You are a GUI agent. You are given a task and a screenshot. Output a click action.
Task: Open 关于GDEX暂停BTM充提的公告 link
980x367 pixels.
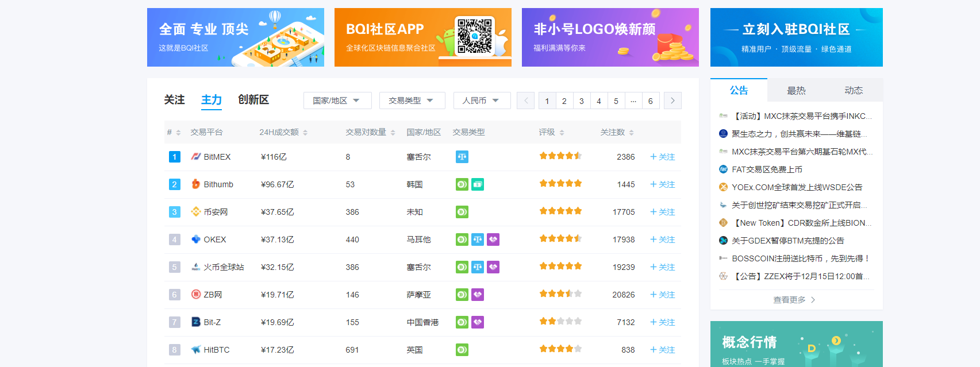click(x=787, y=241)
